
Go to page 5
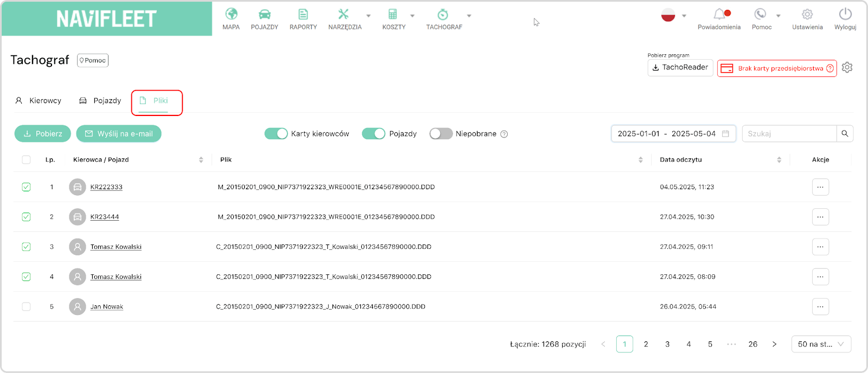tap(710, 344)
